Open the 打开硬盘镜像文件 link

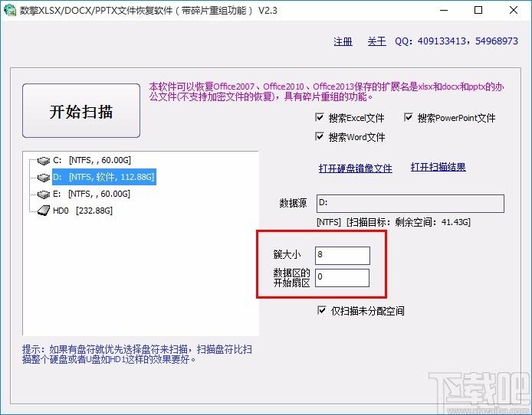[x=355, y=168]
